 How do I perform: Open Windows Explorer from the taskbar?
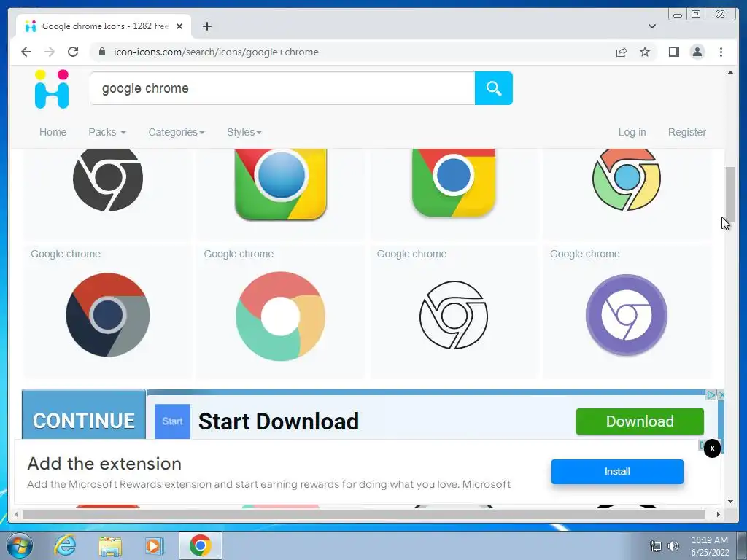pyautogui.click(x=110, y=545)
